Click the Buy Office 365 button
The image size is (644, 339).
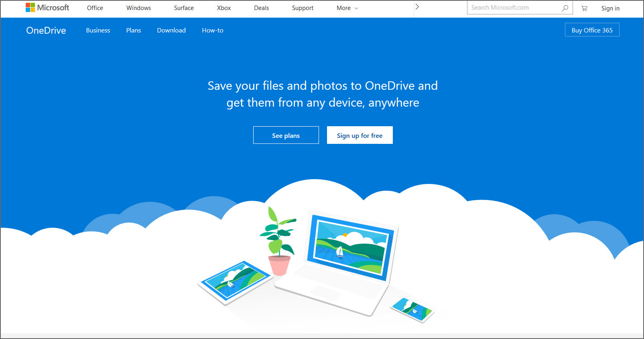[592, 30]
